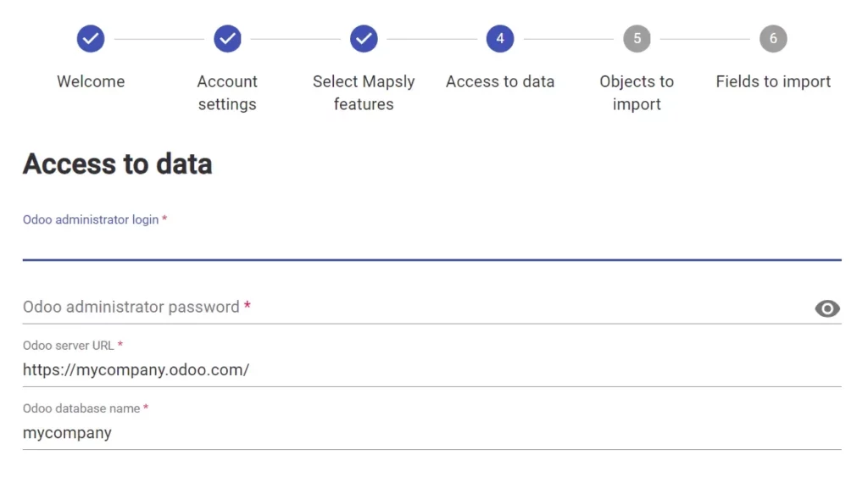Select the Mapsly features step label

click(x=364, y=92)
